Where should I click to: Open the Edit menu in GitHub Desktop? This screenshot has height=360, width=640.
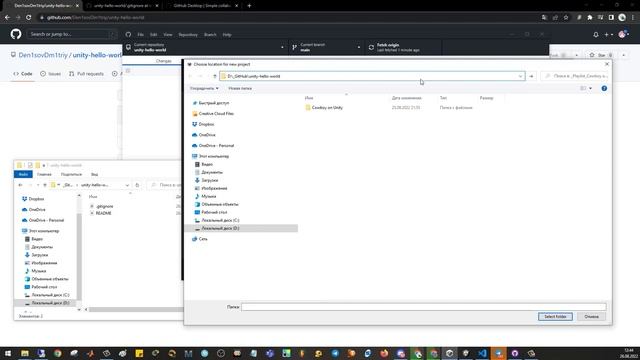coord(153,35)
